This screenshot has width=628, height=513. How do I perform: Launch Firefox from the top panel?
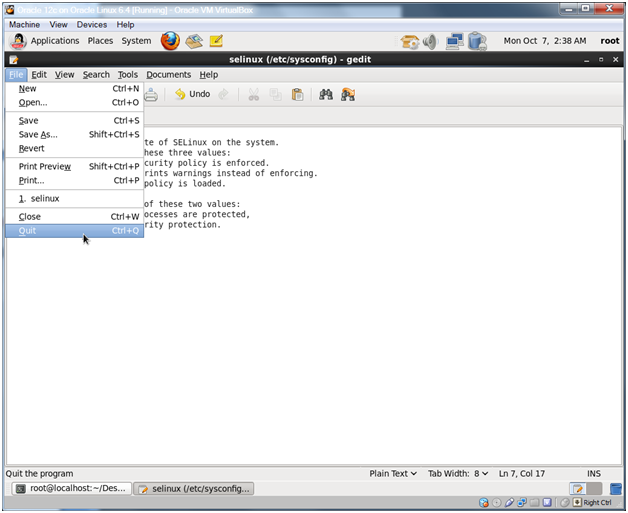[x=170, y=41]
